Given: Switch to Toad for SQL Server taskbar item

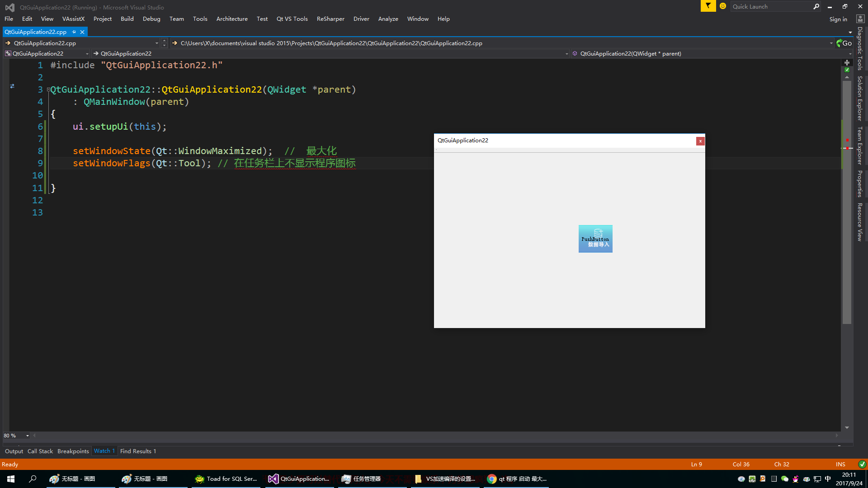Looking at the screenshot, I should [x=225, y=479].
